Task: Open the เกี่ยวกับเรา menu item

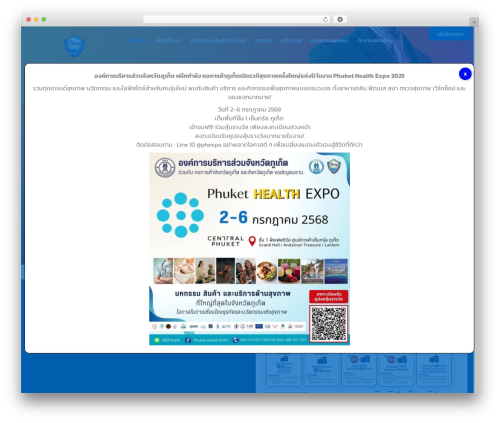Action: 168,41
